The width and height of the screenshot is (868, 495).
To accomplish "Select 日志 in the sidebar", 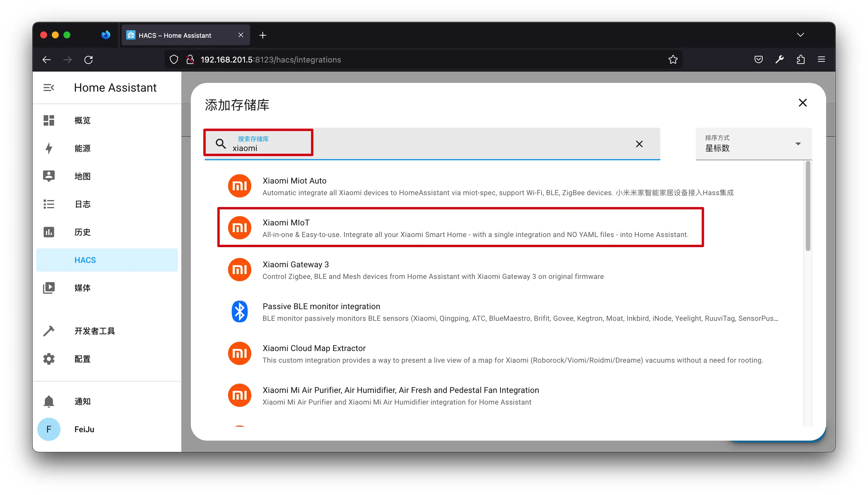I will pos(107,204).
